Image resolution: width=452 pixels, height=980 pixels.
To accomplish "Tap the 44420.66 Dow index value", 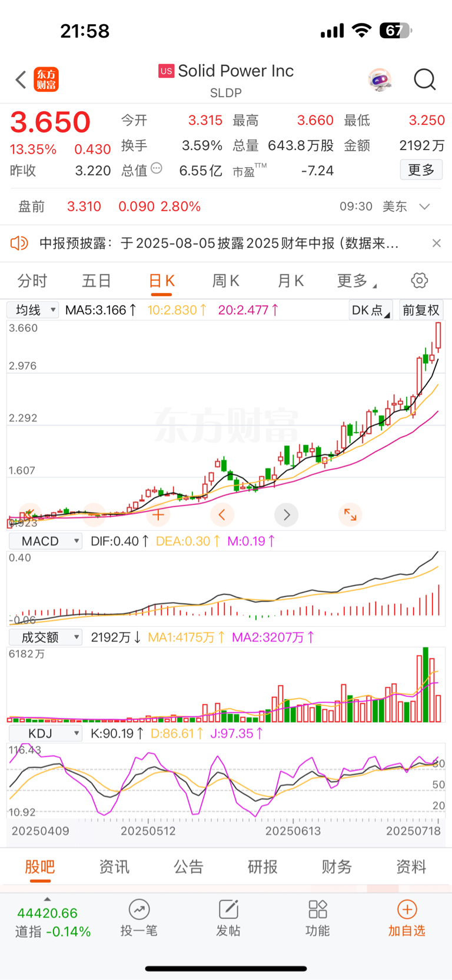I will pos(48,913).
